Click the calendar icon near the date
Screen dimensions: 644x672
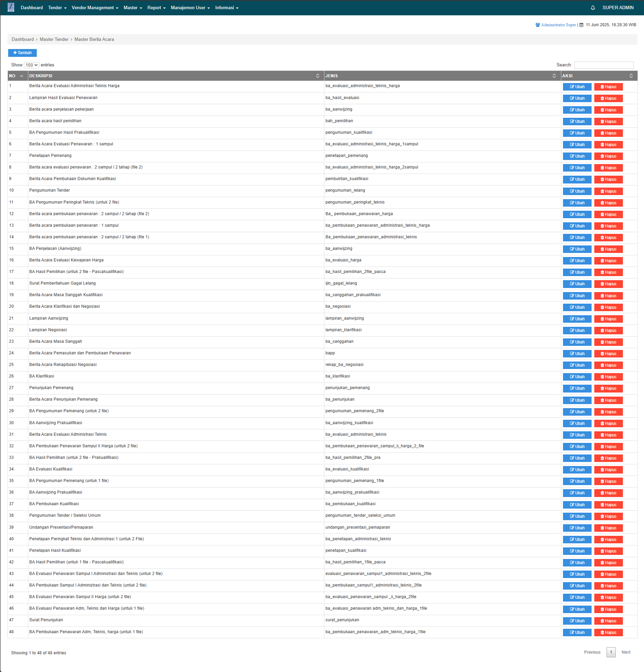581,25
